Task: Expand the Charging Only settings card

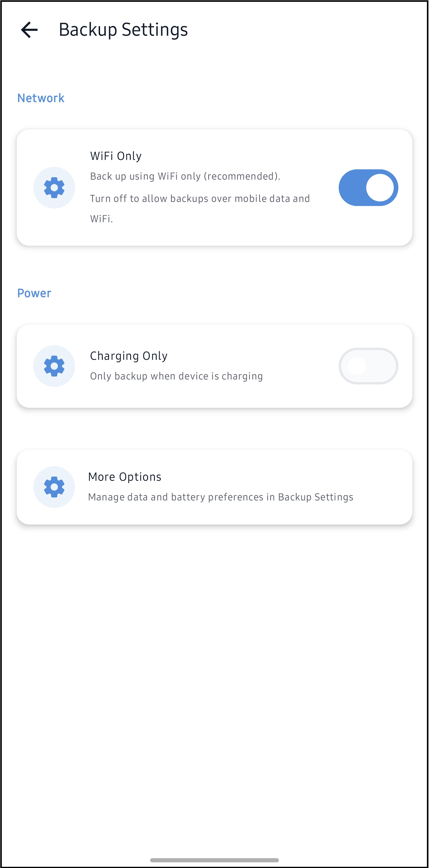Action: (x=214, y=366)
